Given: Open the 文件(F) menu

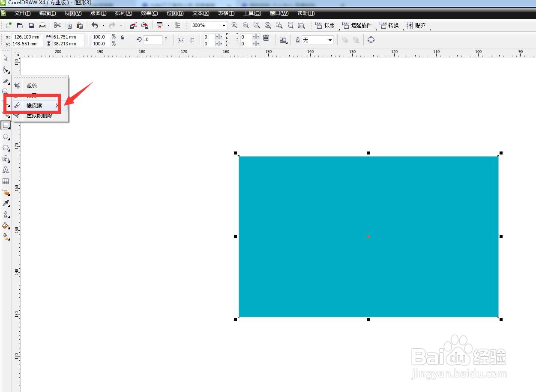Looking at the screenshot, I should click(x=22, y=13).
